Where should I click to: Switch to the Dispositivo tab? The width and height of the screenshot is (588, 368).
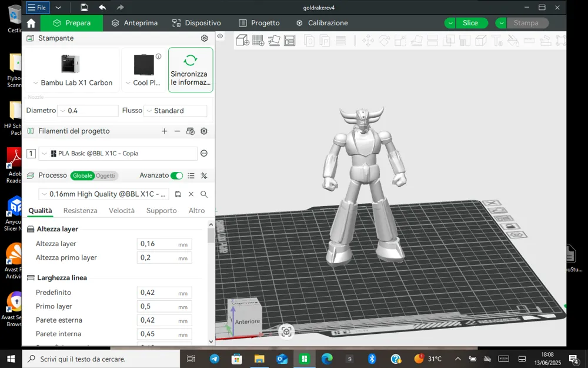pos(196,23)
